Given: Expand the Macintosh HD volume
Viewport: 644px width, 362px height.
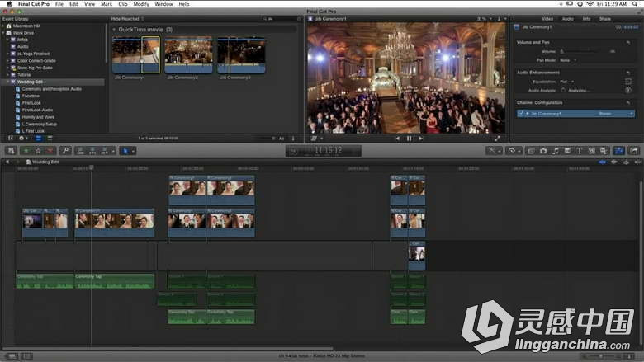Looking at the screenshot, I should (x=3, y=26).
